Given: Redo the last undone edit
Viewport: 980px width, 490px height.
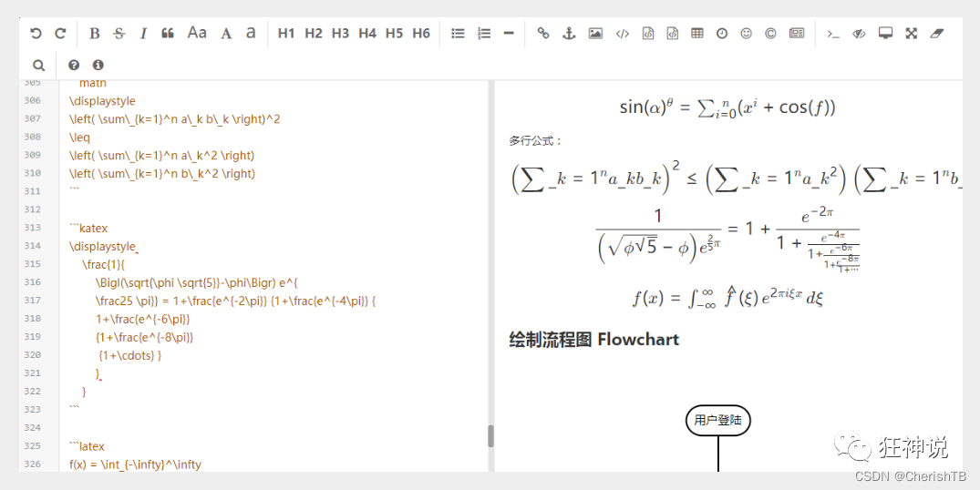Looking at the screenshot, I should point(60,34).
